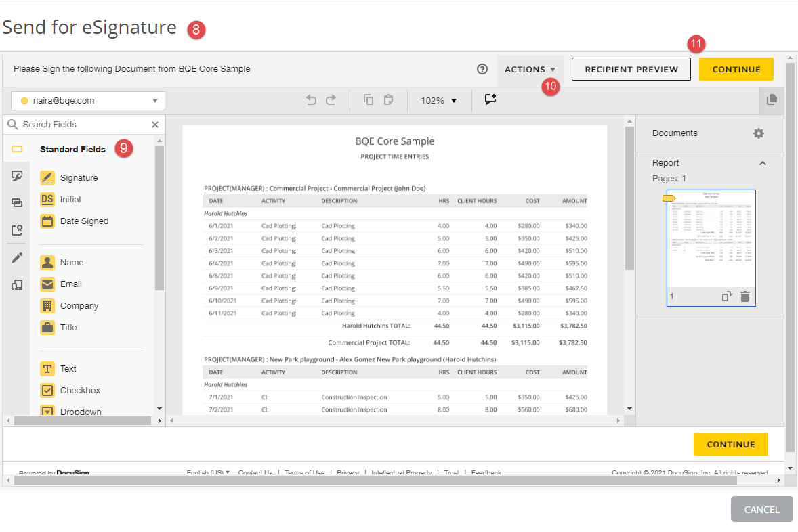The image size is (798, 532).
Task: Open the Feedback footer link
Action: tap(486, 472)
